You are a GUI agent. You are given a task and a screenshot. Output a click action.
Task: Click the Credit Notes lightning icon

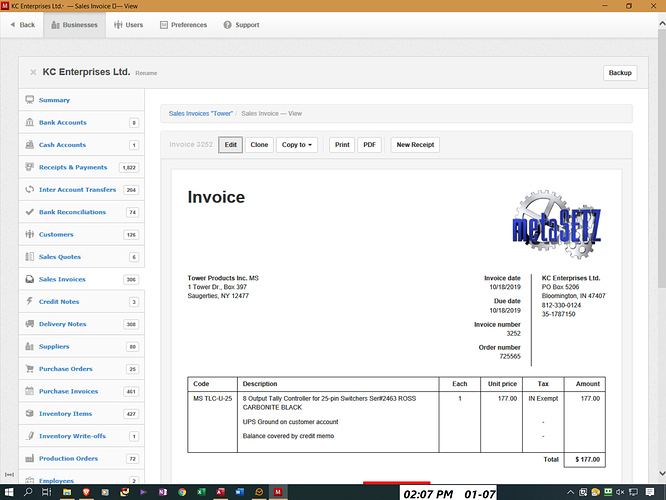(x=29, y=301)
